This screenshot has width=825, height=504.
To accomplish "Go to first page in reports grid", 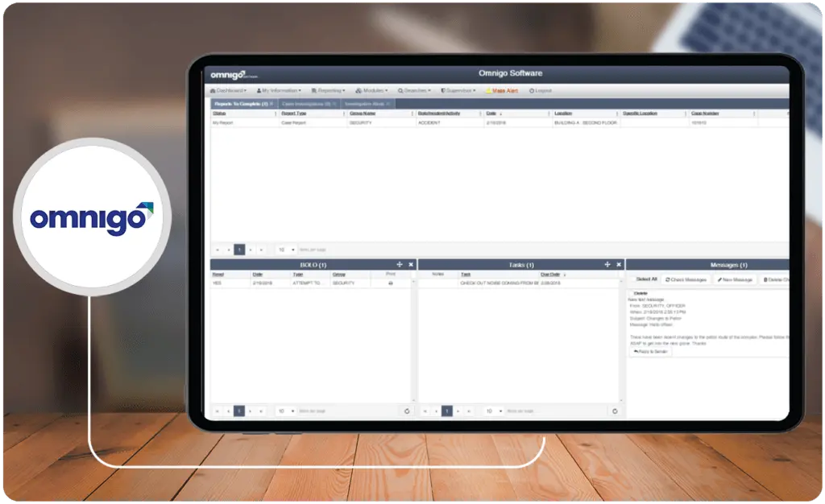I will click(218, 250).
